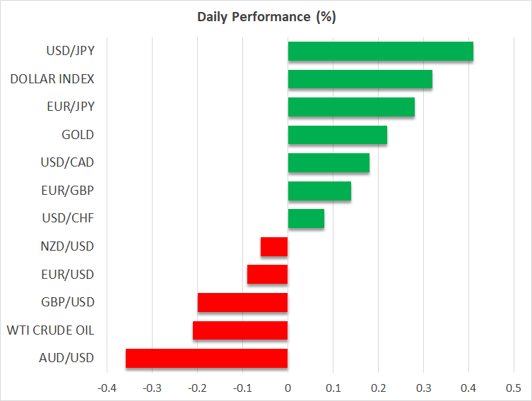This screenshot has height=401, width=532.
Task: Click the USD/JPY axis label
Action: click(71, 51)
